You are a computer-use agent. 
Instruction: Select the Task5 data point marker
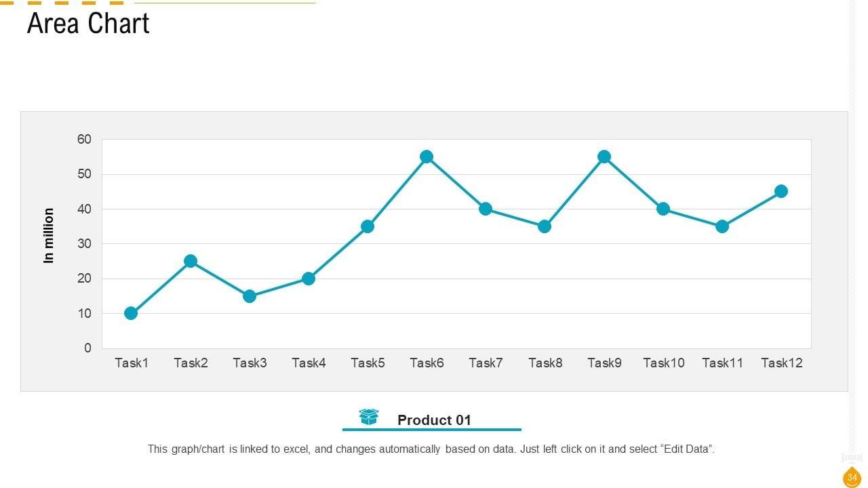point(368,226)
